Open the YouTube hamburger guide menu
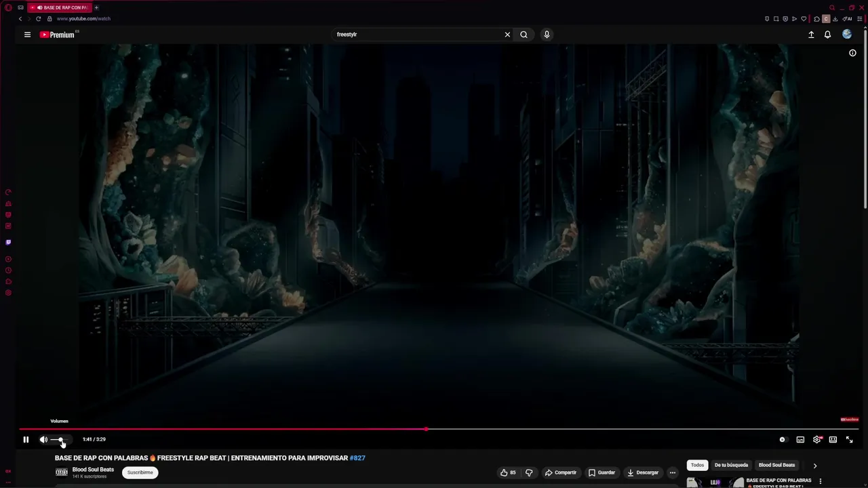The height and width of the screenshot is (488, 868). [x=27, y=35]
